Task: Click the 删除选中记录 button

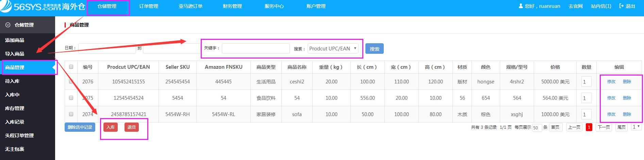Action: tap(80, 127)
